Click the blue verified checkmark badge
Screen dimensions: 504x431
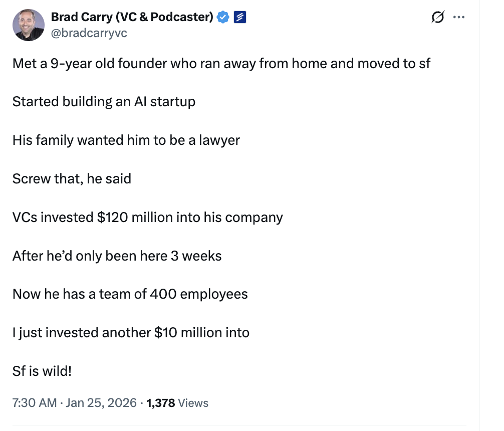(x=223, y=18)
